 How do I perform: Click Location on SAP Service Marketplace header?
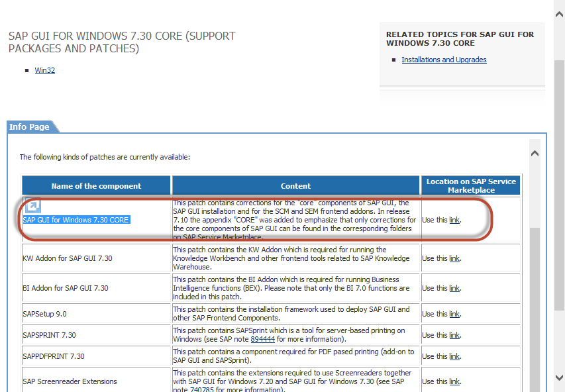pyautogui.click(x=471, y=186)
